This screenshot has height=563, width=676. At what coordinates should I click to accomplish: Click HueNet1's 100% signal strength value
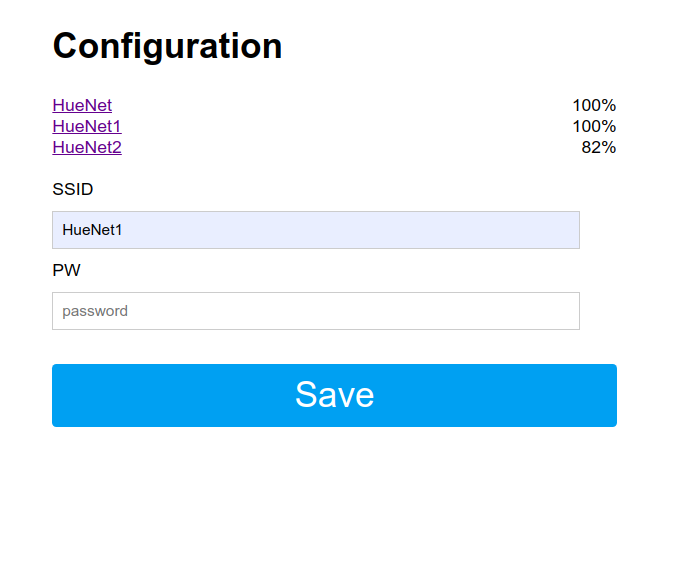tap(594, 126)
